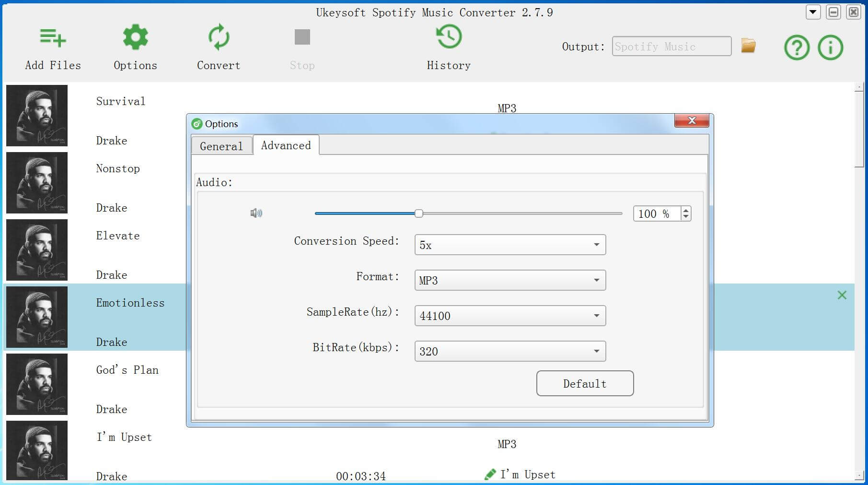The image size is (868, 485).
Task: Select the Survival track title
Action: click(121, 101)
